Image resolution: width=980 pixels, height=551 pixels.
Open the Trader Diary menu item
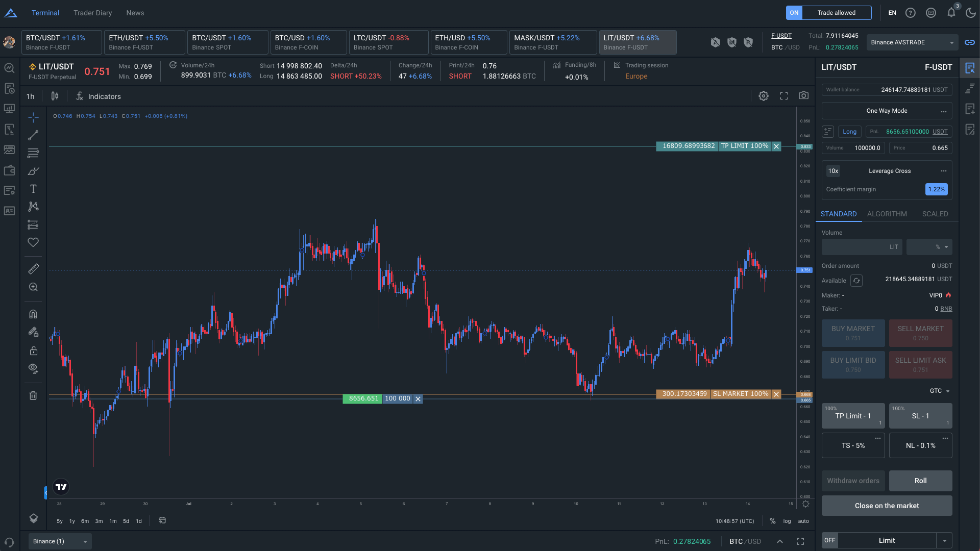(92, 13)
